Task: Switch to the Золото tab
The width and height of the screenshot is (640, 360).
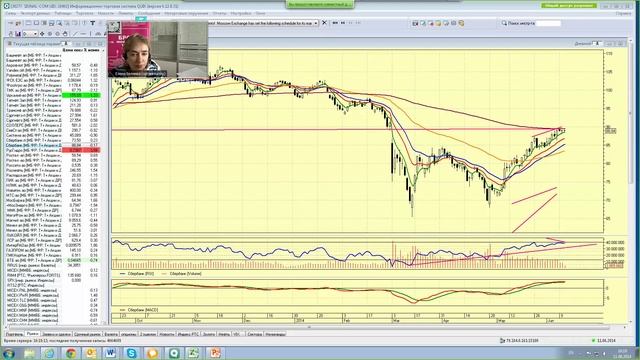Action: 209,334
